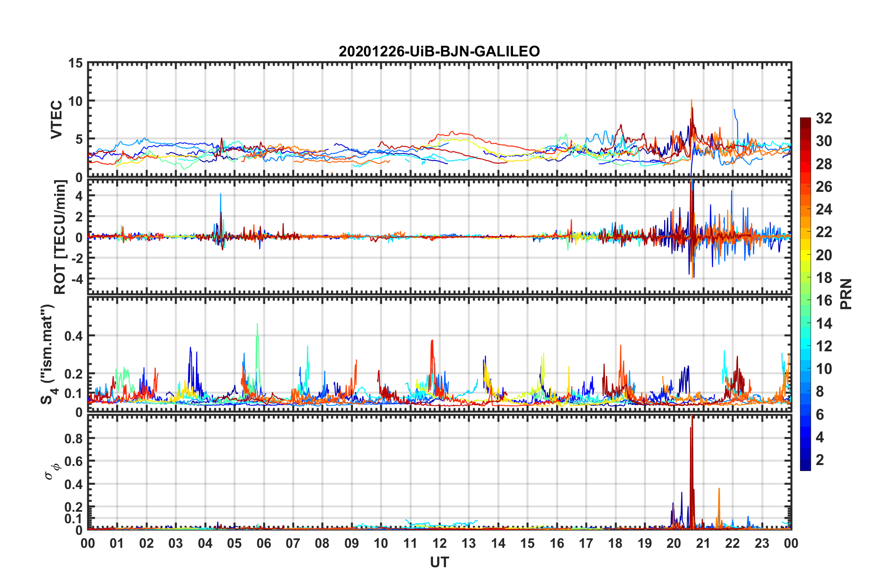Click x-axis tick label 12
This screenshot has height=588, width=879.
click(x=439, y=543)
